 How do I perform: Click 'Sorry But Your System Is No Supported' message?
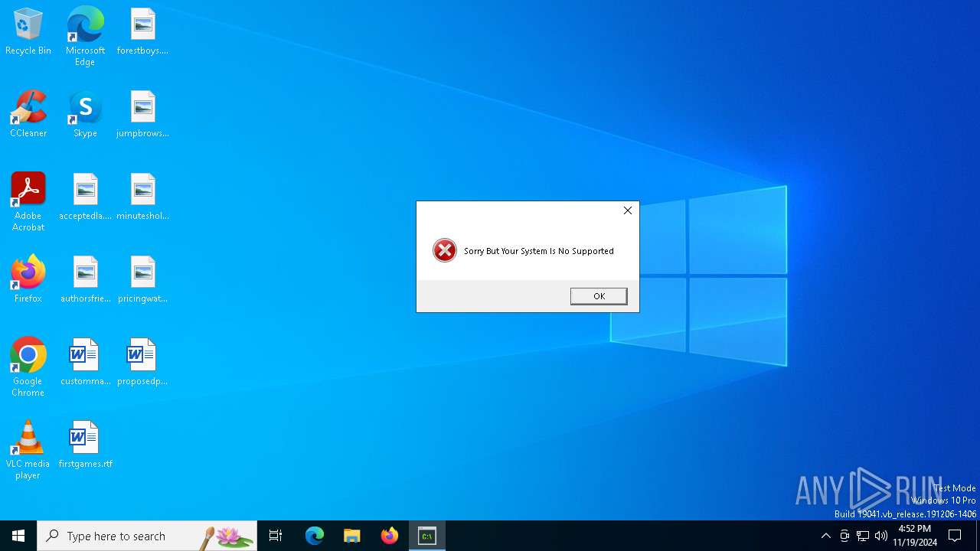pyautogui.click(x=539, y=251)
